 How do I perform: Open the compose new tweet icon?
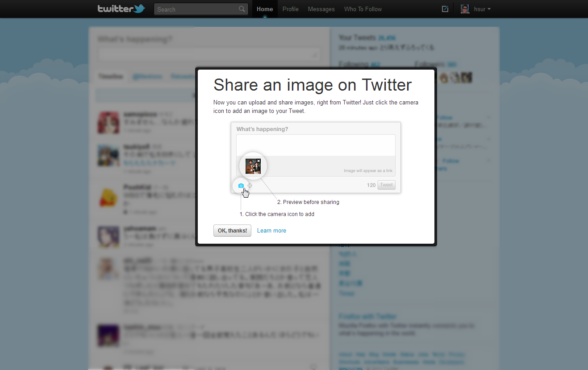[x=445, y=9]
